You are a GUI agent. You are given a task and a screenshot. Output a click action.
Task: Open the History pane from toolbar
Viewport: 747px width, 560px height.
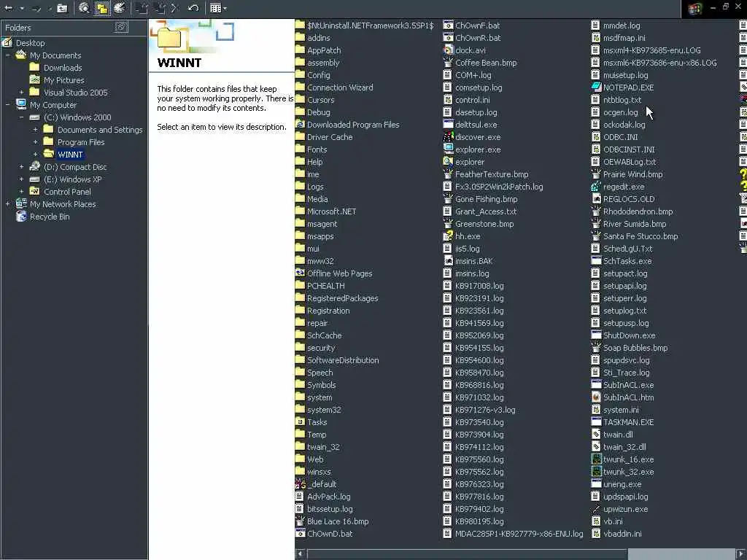pyautogui.click(x=120, y=8)
